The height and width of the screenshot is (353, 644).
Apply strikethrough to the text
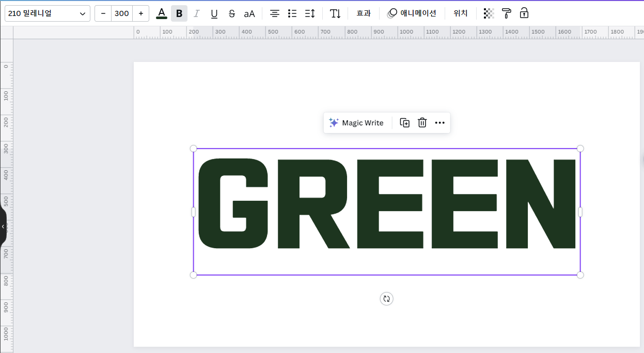click(x=232, y=13)
